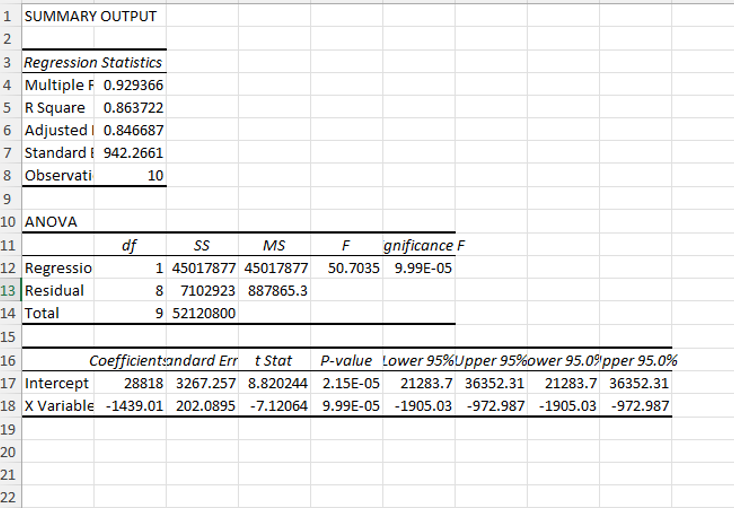
Task: Select the Total SS value 52120800
Action: coord(202,313)
